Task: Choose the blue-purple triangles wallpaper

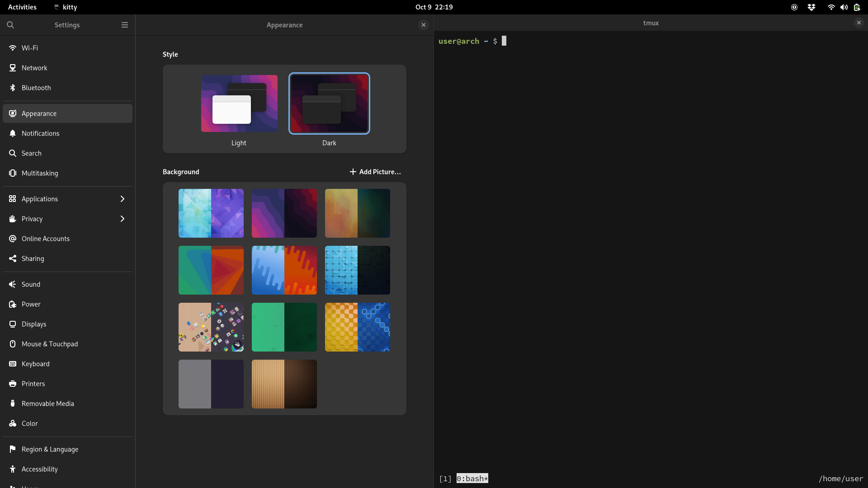Action: pyautogui.click(x=211, y=213)
